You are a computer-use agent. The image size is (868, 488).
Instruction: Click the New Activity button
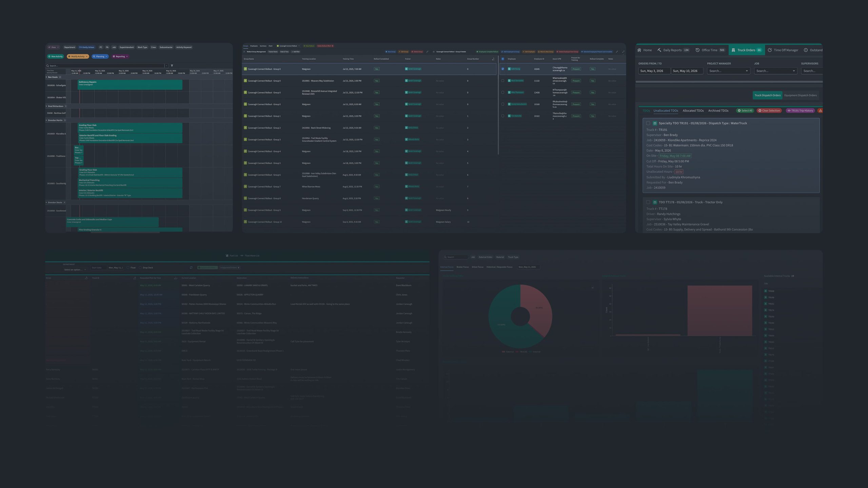pyautogui.click(x=56, y=57)
